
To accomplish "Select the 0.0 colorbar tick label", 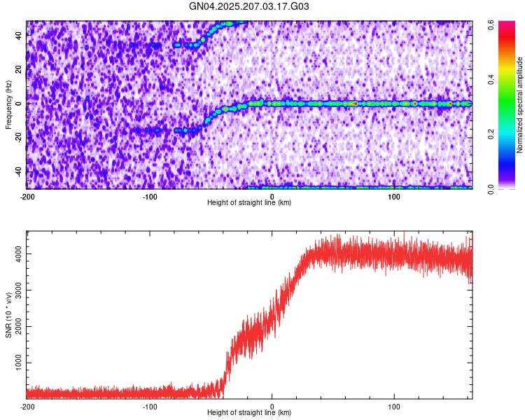I will coord(491,189).
